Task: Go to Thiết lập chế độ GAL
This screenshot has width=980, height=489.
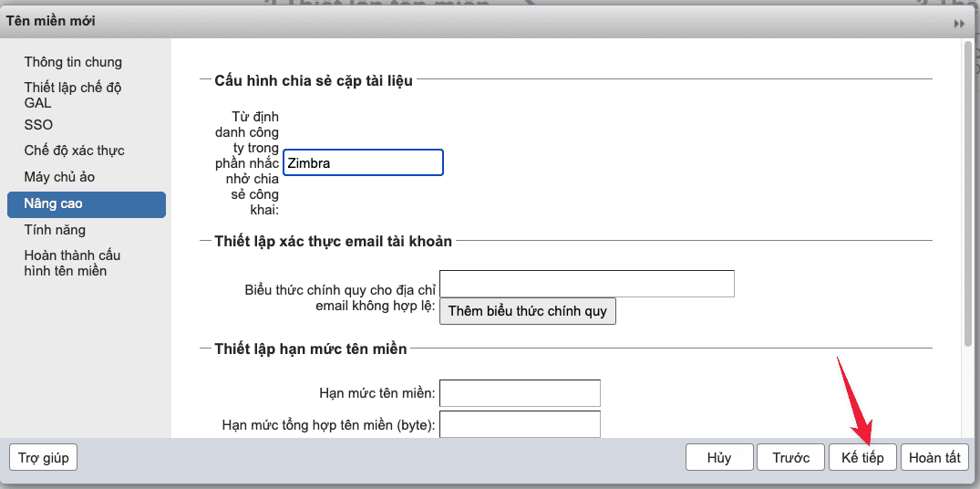Action: 73,95
